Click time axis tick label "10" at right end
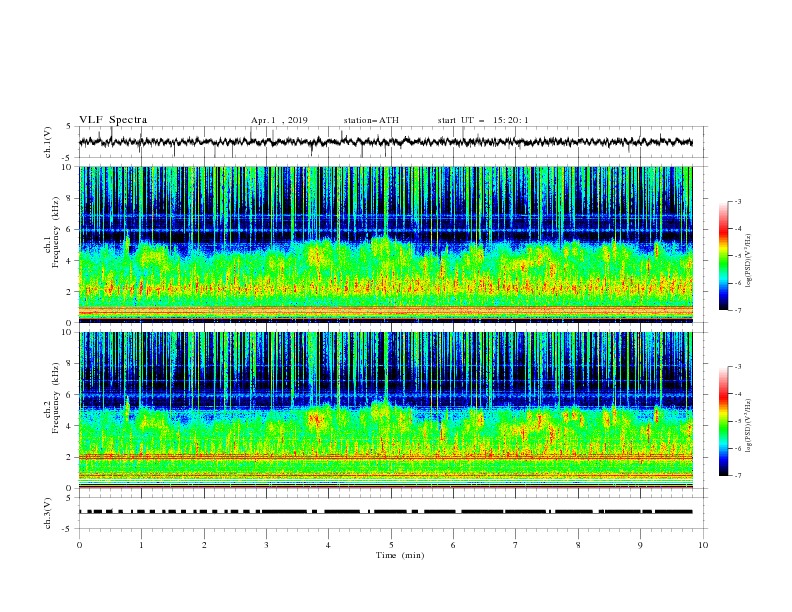The image size is (792, 612). (x=703, y=545)
